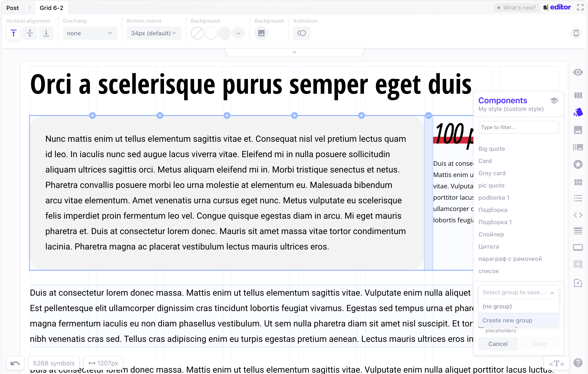
Task: Click the Type to filter field
Action: coord(518,127)
